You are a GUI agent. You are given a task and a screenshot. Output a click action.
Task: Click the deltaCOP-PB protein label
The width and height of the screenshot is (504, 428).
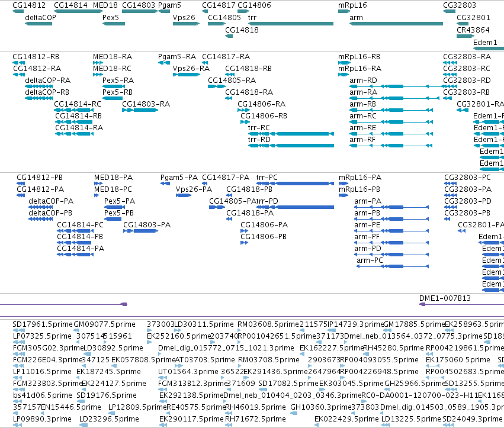tap(50, 213)
